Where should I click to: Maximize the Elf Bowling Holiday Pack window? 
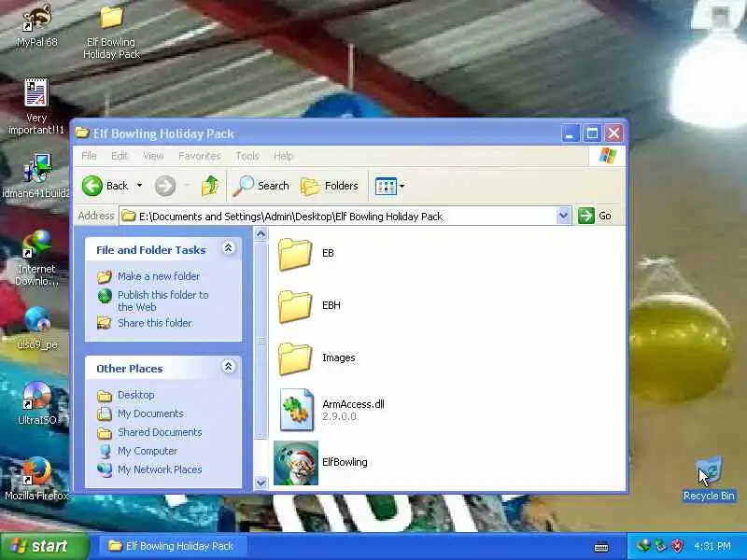592,133
